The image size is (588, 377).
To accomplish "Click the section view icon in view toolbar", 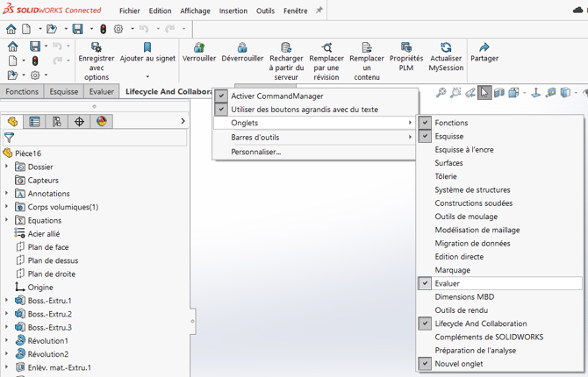I will point(499,92).
